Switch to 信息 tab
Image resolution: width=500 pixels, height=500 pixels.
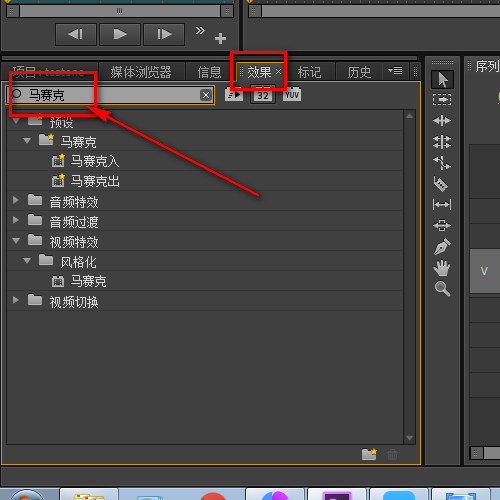(x=209, y=72)
